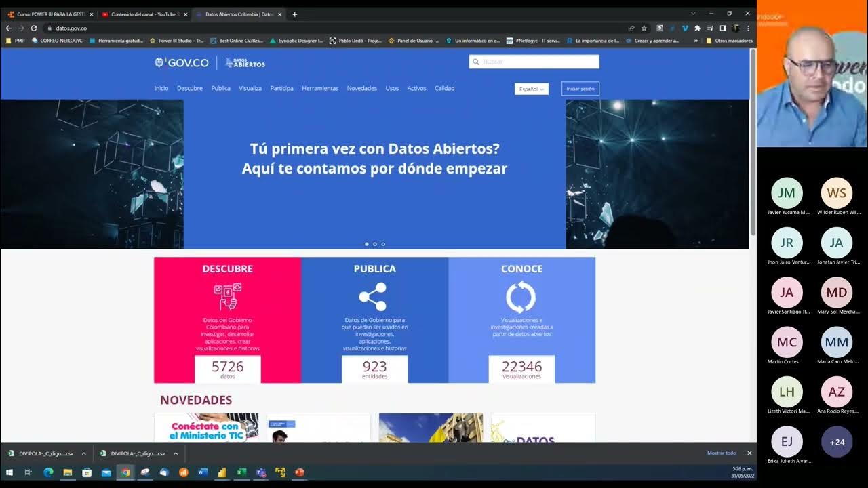
Task: Click the Buscar search field
Action: (x=534, y=62)
